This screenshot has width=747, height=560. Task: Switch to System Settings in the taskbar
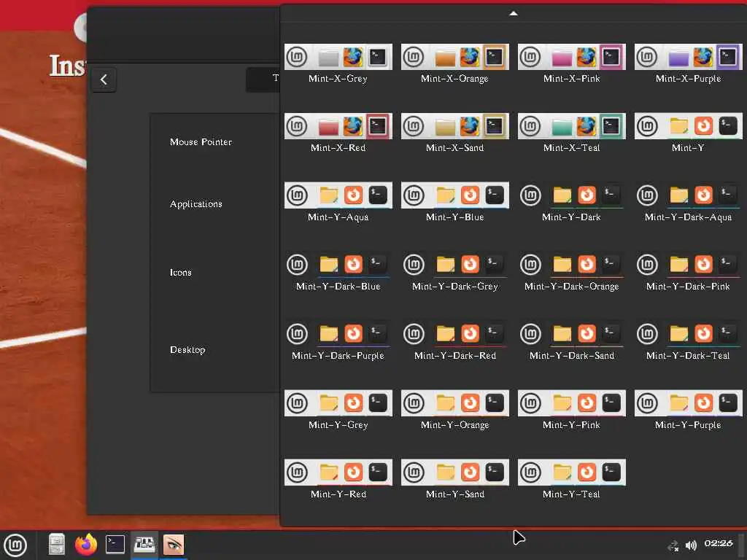[144, 544]
